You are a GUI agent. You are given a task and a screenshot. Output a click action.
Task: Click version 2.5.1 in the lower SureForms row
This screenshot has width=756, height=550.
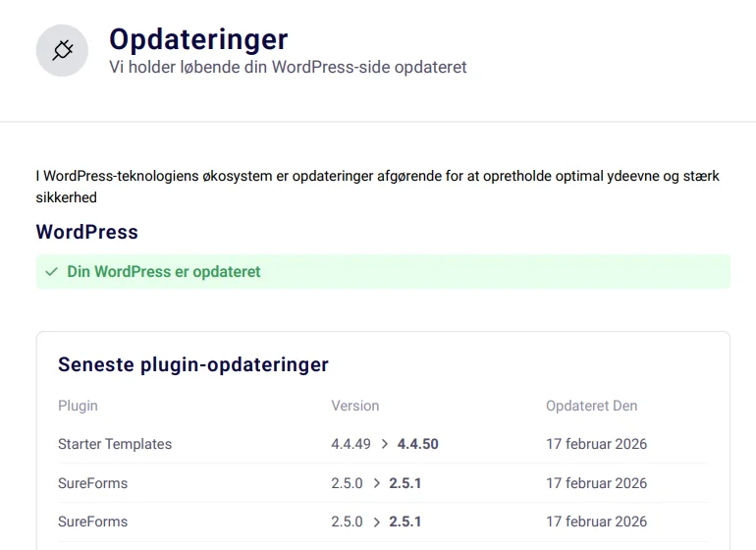pos(405,522)
